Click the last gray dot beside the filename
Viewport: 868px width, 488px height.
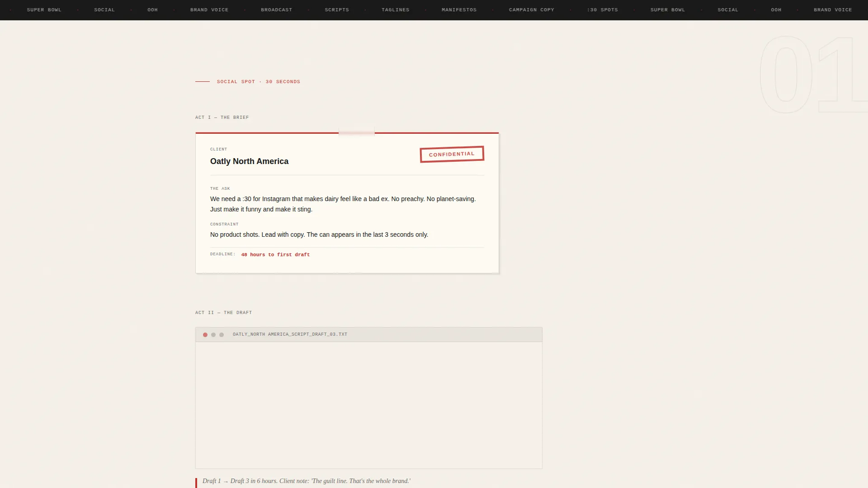click(x=222, y=335)
